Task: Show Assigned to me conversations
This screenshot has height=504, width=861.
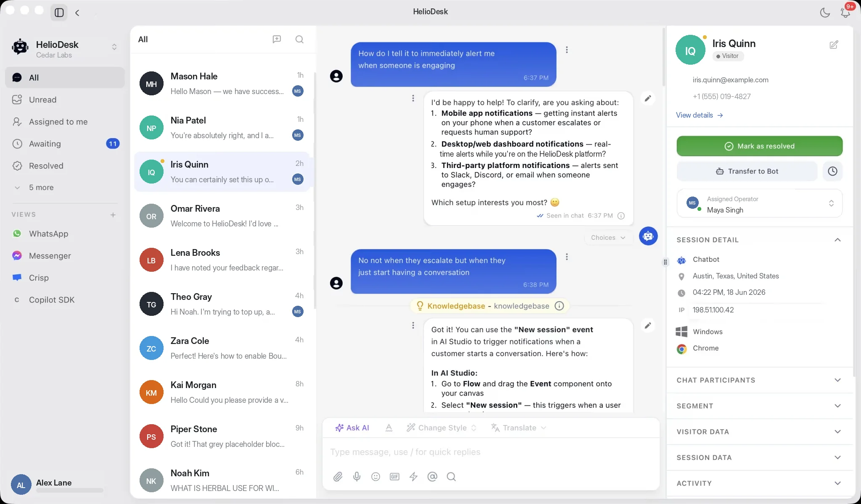Action: (65, 122)
